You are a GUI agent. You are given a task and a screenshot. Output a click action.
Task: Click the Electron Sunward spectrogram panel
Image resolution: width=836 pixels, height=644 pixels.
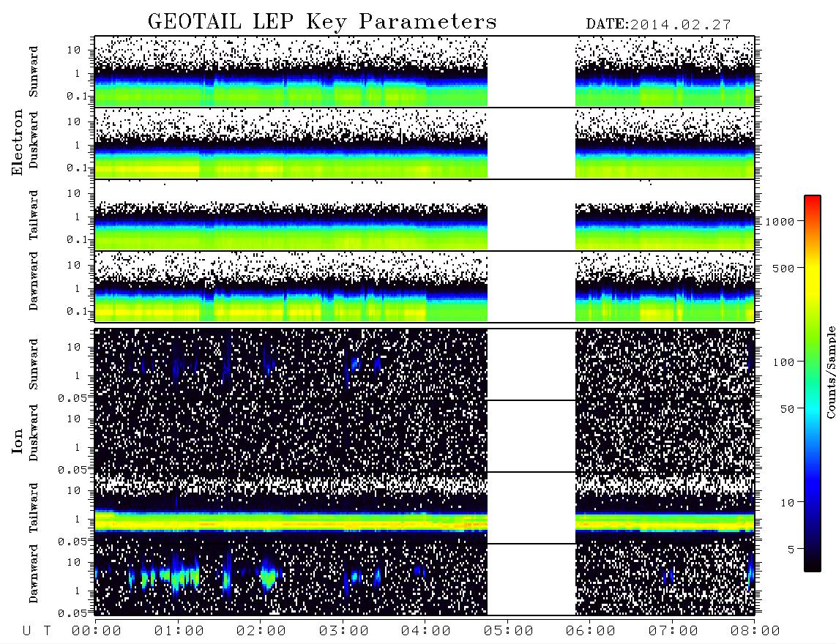[425, 72]
